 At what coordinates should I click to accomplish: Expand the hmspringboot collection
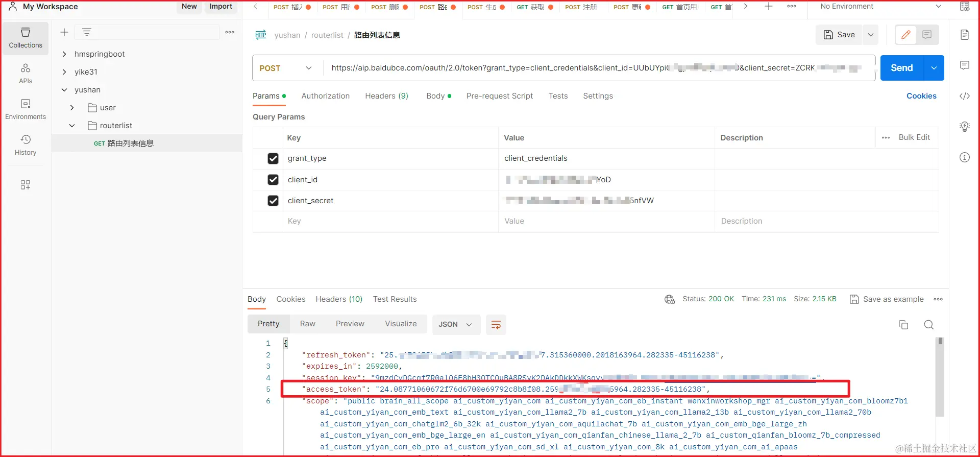click(x=64, y=54)
